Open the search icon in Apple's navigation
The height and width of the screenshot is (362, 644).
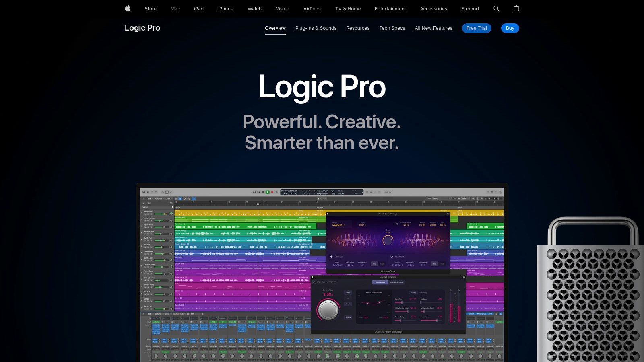[496, 8]
